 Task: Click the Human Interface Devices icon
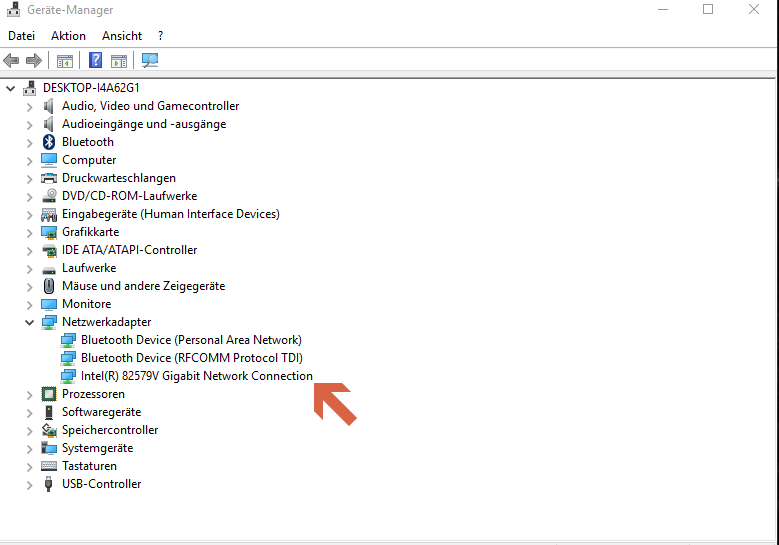click(x=49, y=214)
